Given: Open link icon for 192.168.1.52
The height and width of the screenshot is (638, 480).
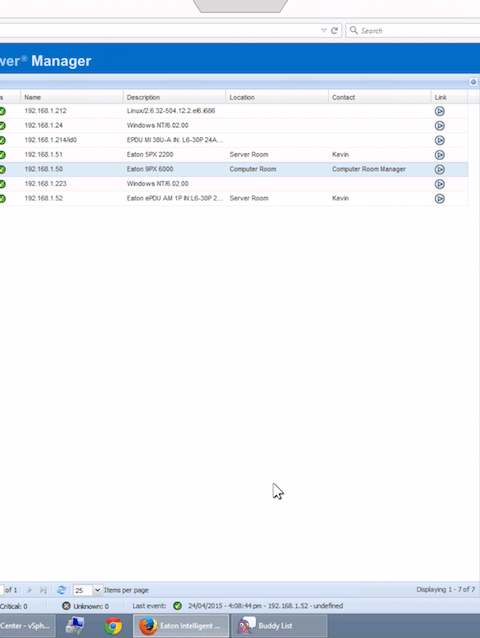Looking at the screenshot, I should pos(439,199).
